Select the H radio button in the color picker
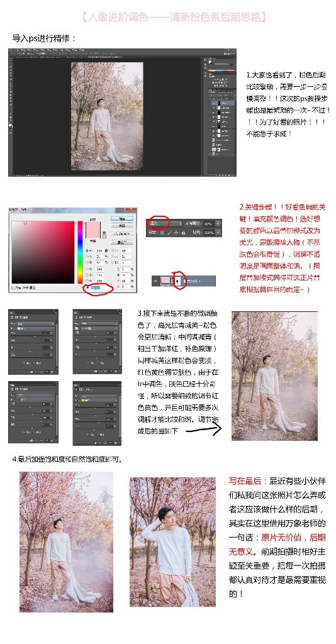The height and width of the screenshot is (644, 336). click(x=87, y=250)
